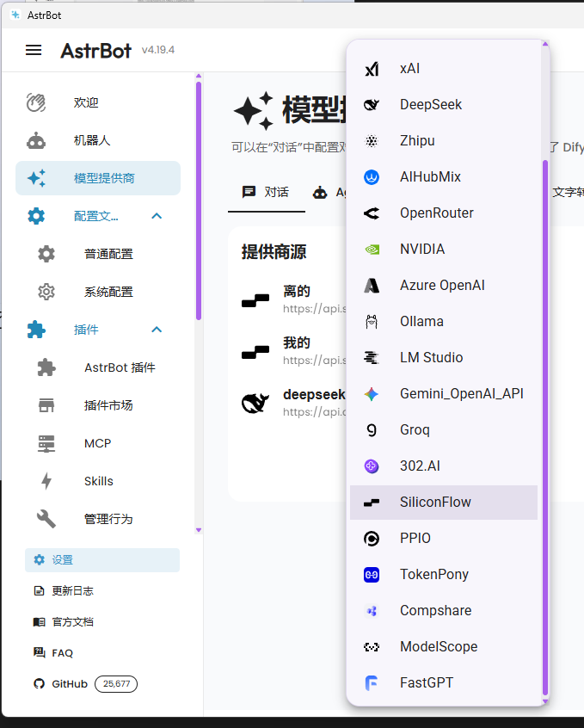Click the waving hand 欢迎 icon
584x728 pixels.
[x=36, y=102]
